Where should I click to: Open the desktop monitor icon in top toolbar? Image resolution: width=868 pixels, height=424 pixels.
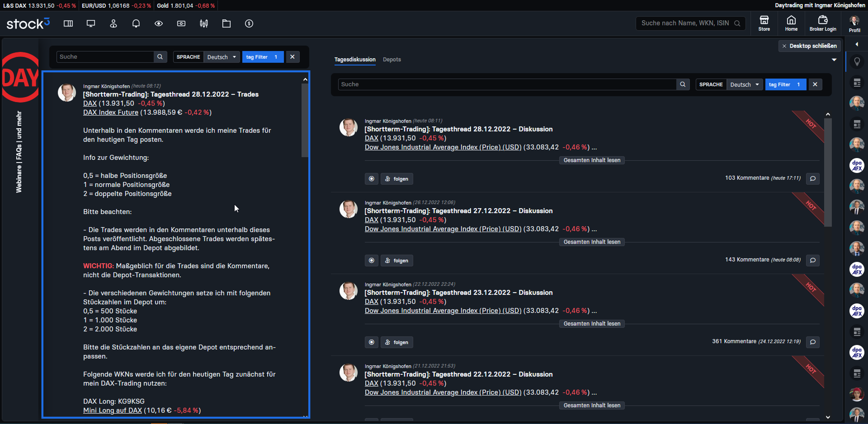click(91, 24)
